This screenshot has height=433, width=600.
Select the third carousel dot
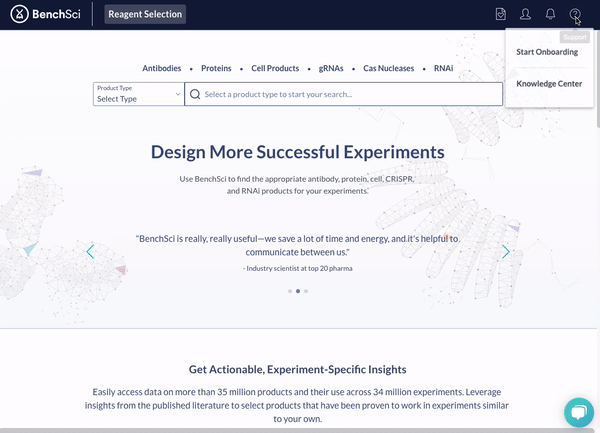pos(306,291)
